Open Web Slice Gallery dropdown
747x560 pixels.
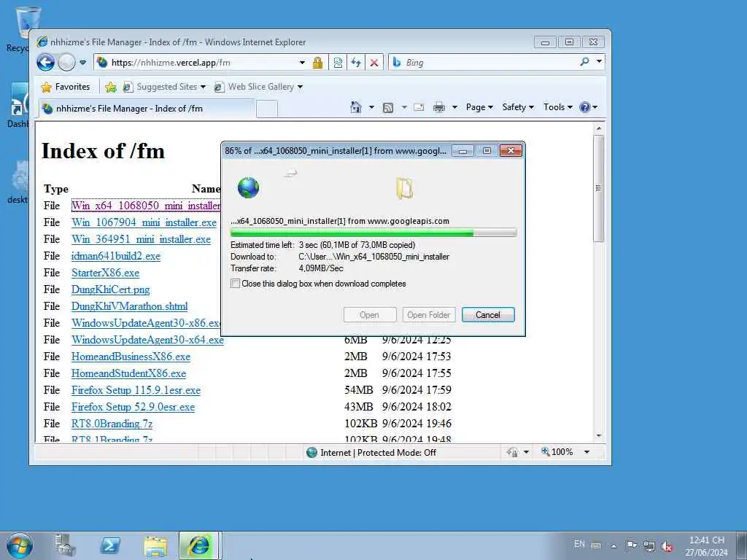click(258, 87)
